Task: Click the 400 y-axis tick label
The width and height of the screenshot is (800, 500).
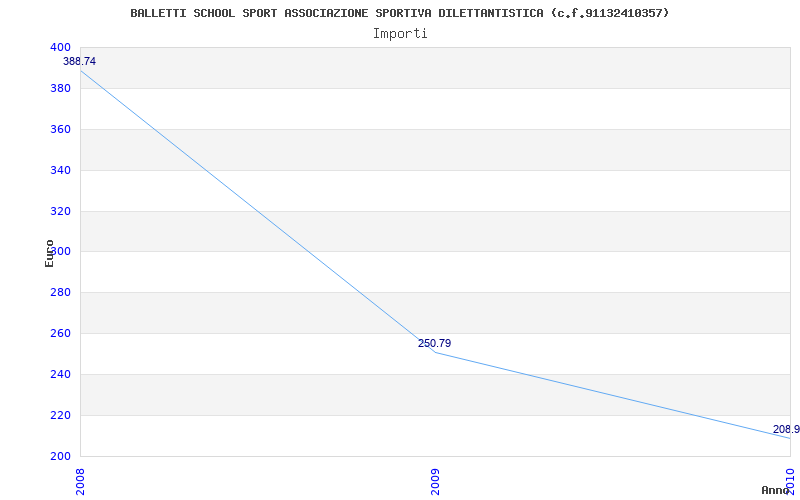Action: [x=60, y=47]
